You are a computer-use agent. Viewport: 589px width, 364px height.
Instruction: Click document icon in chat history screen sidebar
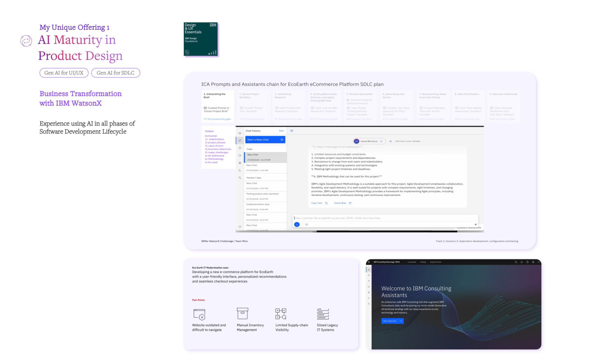point(240,148)
